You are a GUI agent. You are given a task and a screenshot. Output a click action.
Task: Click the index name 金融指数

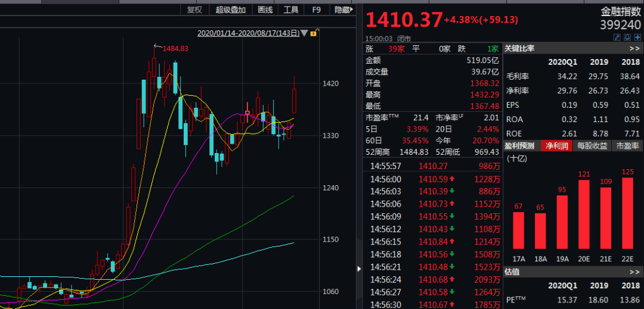(x=621, y=13)
